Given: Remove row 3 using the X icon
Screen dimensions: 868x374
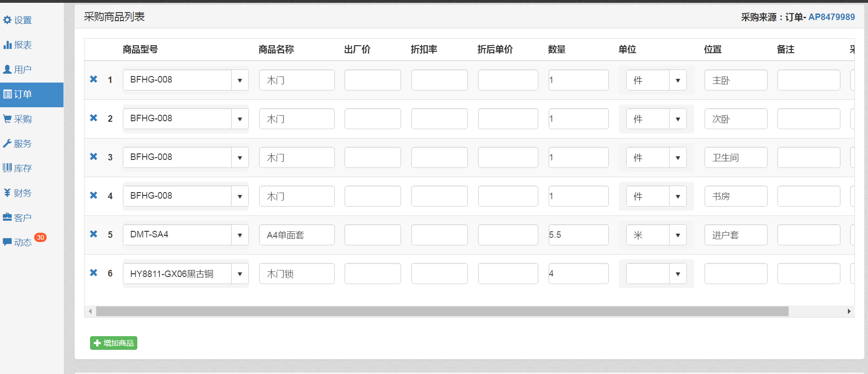Looking at the screenshot, I should click(x=94, y=157).
